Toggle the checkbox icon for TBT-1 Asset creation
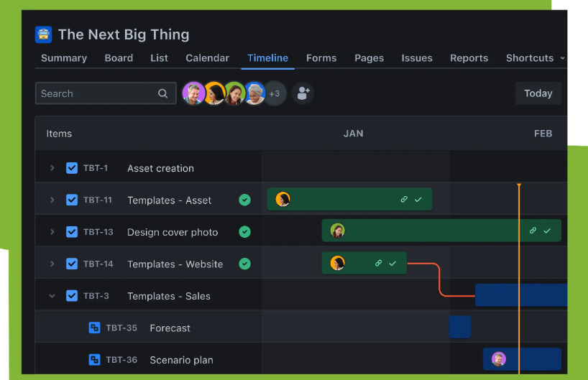 pos(72,168)
